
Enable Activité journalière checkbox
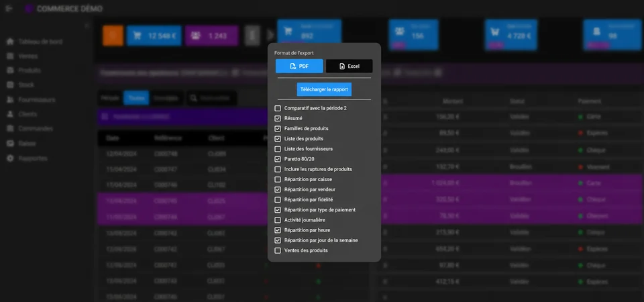pos(278,220)
